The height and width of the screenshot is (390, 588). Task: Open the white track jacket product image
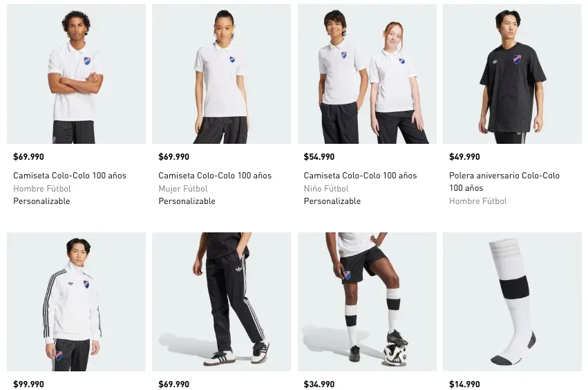pos(76,301)
